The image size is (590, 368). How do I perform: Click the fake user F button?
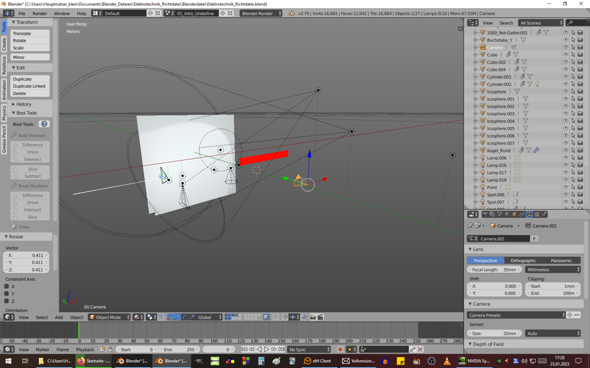pyautogui.click(x=534, y=239)
